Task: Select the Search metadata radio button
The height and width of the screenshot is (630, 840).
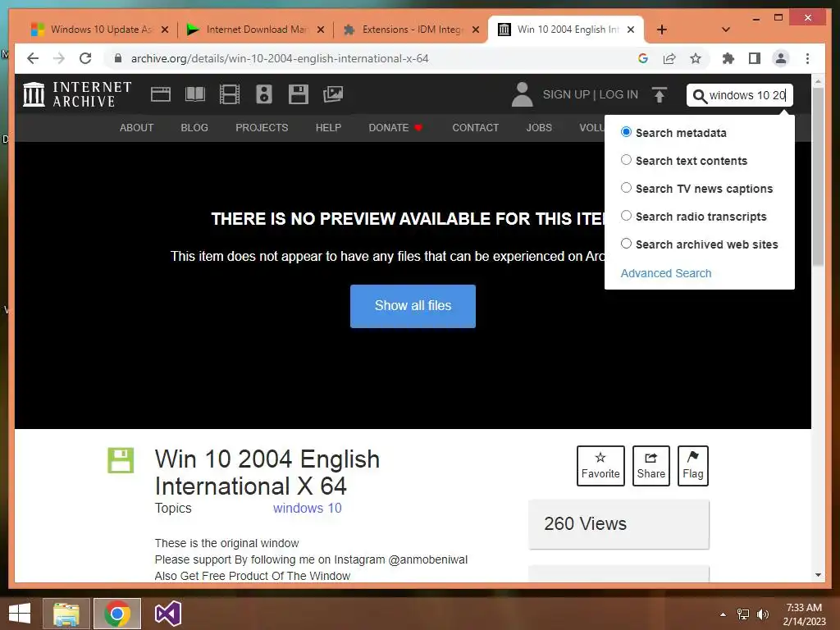Action: tap(626, 132)
